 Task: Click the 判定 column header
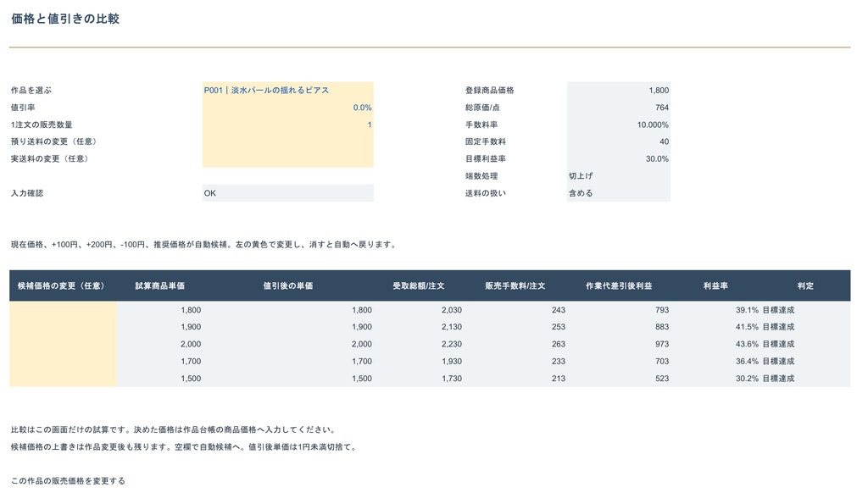805,286
